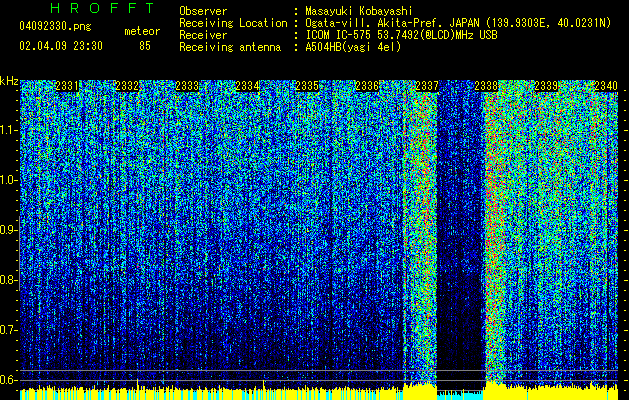
Task: Click the time marker 2338
Action: [486, 86]
